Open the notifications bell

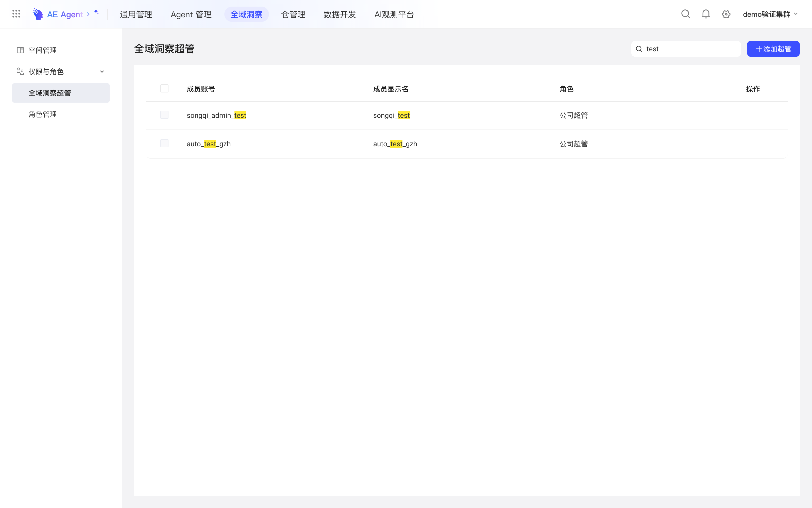tap(706, 14)
